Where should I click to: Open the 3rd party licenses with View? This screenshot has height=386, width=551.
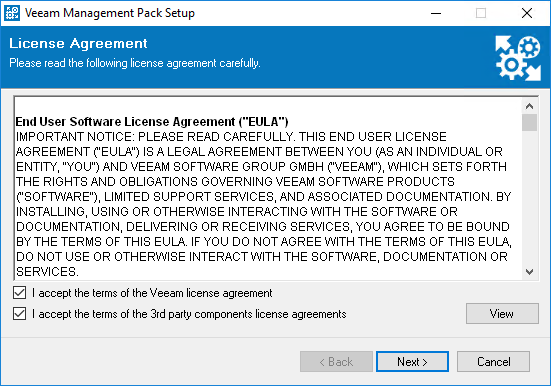(x=502, y=314)
